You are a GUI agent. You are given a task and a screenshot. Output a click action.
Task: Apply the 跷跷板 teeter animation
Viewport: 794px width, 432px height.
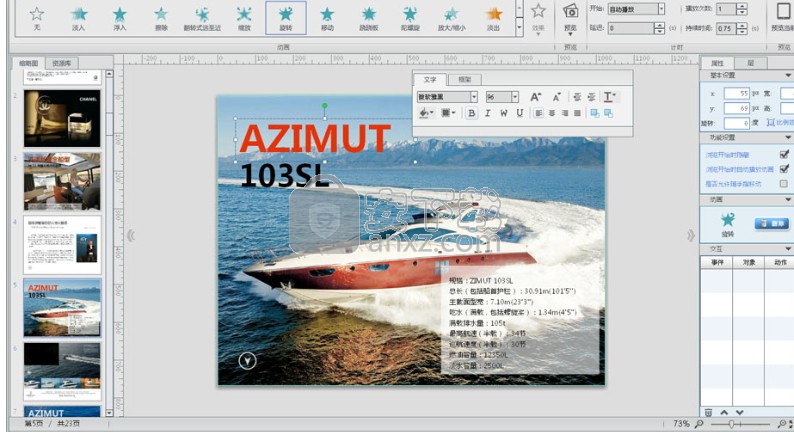(369, 18)
